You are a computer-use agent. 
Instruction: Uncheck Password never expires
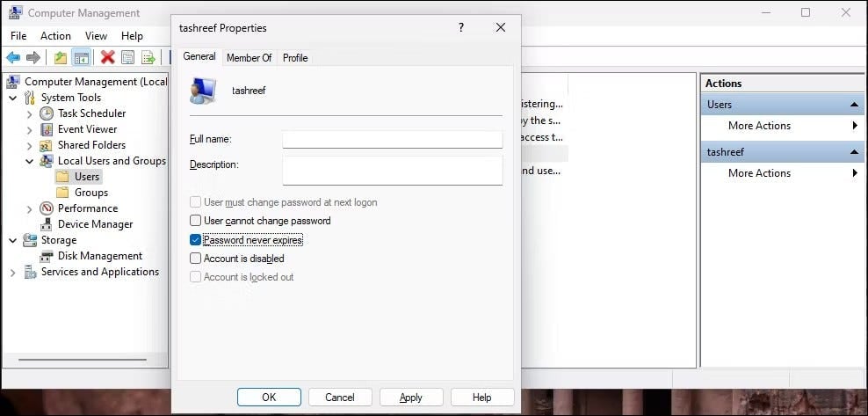tap(195, 240)
